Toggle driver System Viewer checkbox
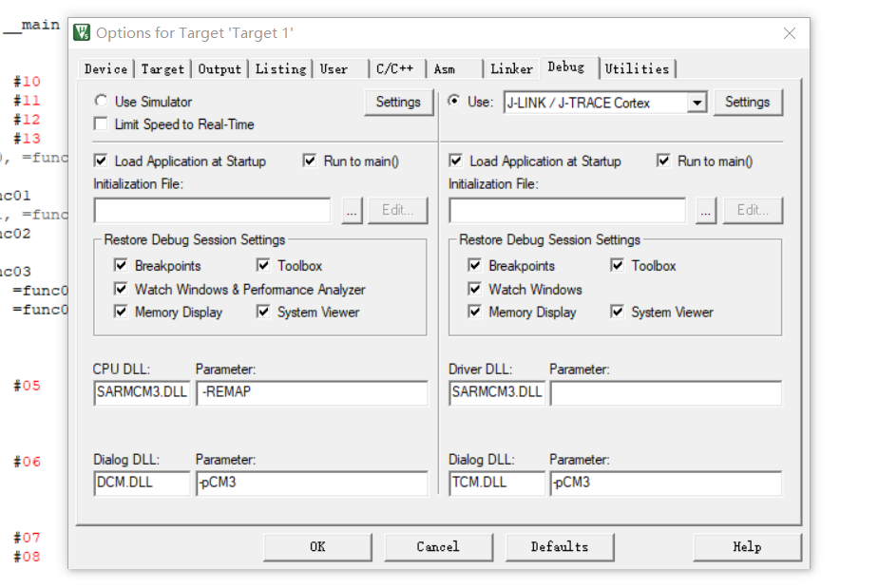 617,312
